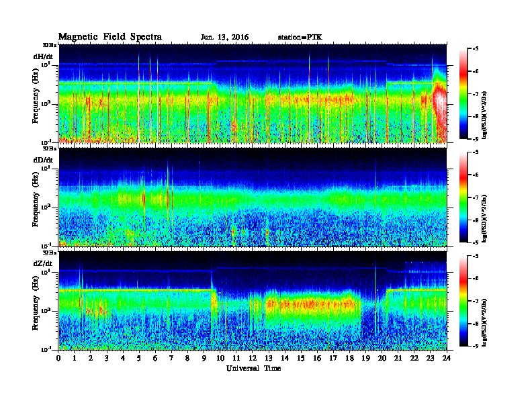Click the "-5" value on the dH/dt color scale
532x411 pixels.
click(x=475, y=49)
